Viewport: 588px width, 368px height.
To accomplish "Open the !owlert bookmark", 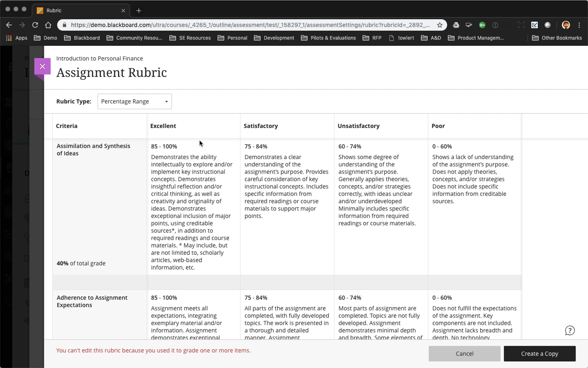I will point(402,38).
